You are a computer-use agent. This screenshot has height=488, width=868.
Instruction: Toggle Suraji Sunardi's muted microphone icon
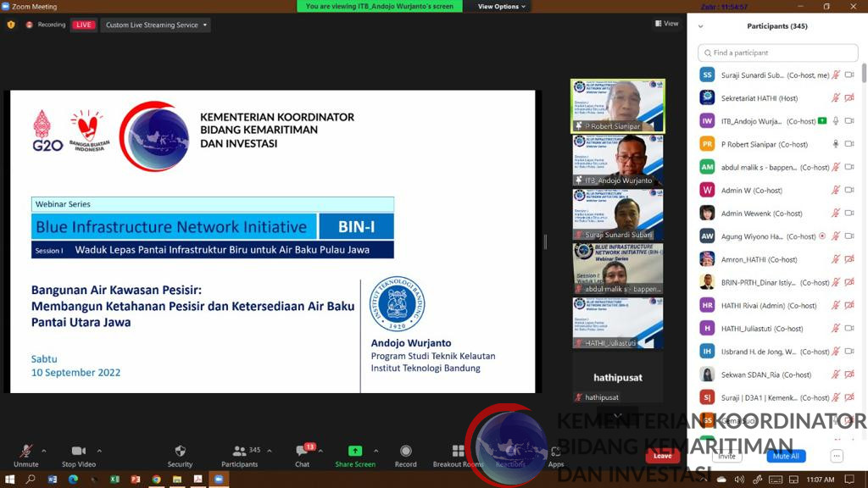coord(836,75)
